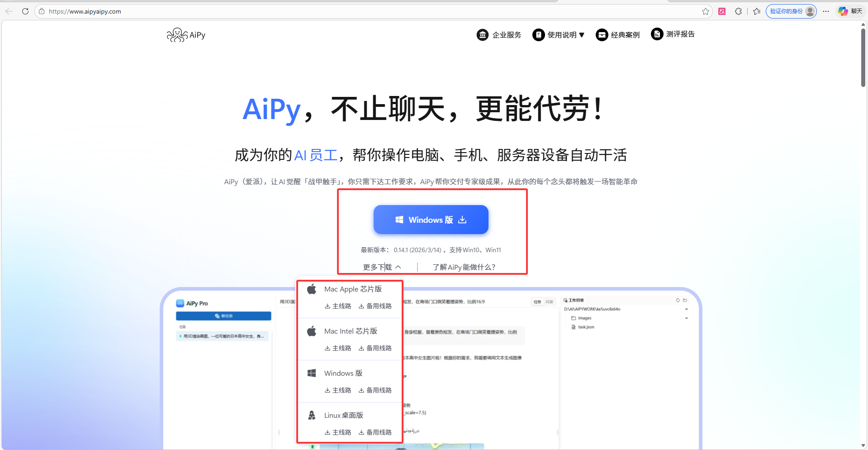
Task: Collapse the 更多下载 dropdown
Action: pos(382,267)
